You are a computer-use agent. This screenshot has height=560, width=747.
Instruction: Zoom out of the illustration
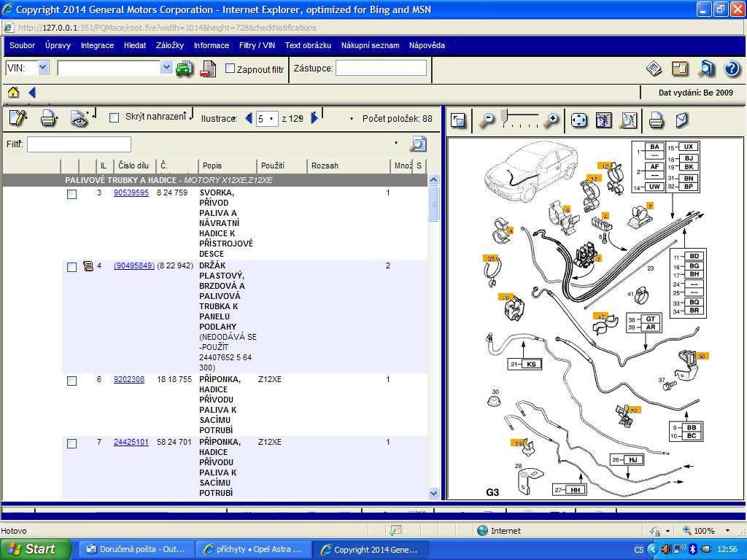point(486,120)
